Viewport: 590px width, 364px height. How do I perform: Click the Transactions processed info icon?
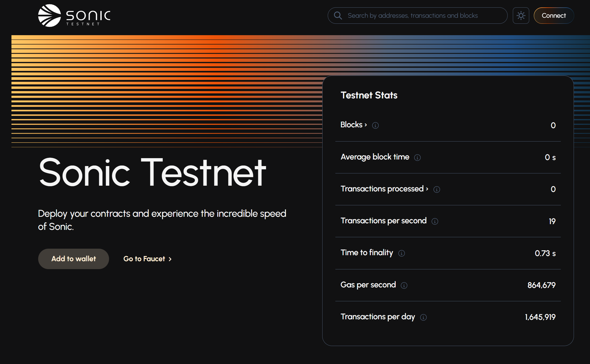pyautogui.click(x=437, y=189)
